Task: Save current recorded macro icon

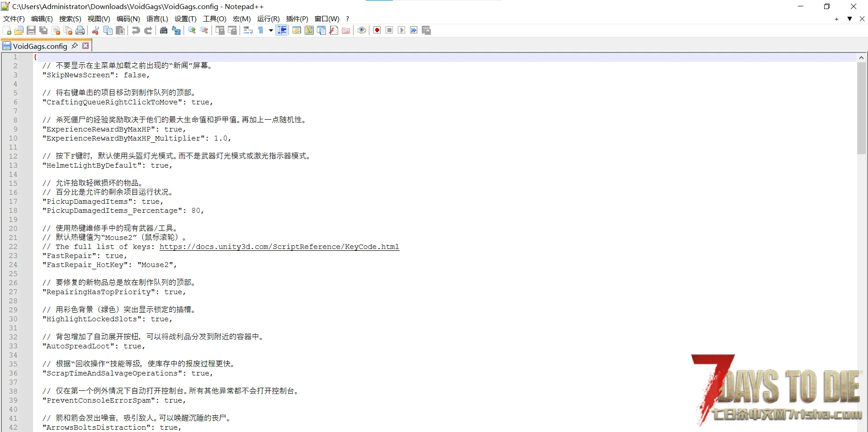Action: (426, 30)
